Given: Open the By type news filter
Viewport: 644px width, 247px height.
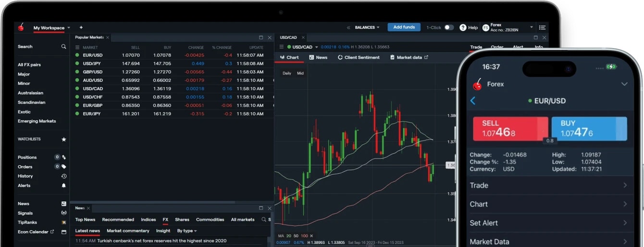Looking at the screenshot, I should [187, 231].
